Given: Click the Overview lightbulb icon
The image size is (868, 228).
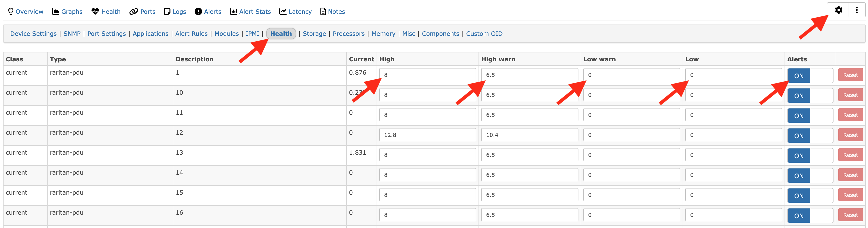Looking at the screenshot, I should pyautogui.click(x=11, y=12).
